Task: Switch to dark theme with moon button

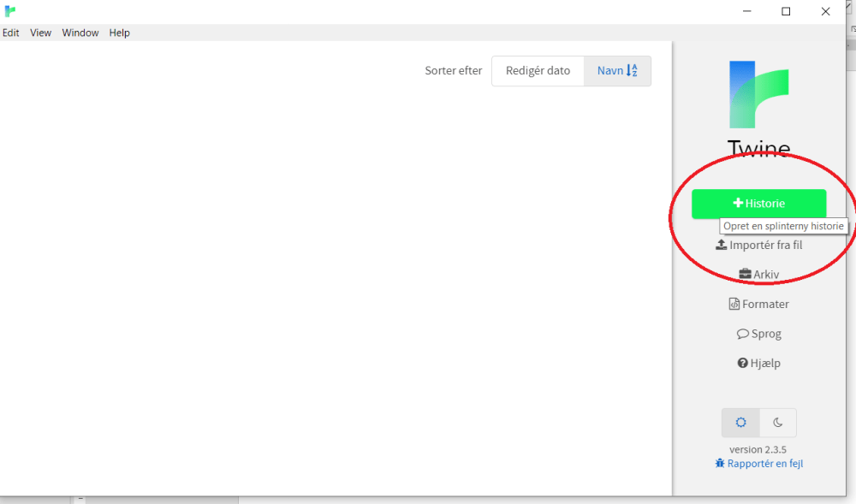Action: [777, 423]
